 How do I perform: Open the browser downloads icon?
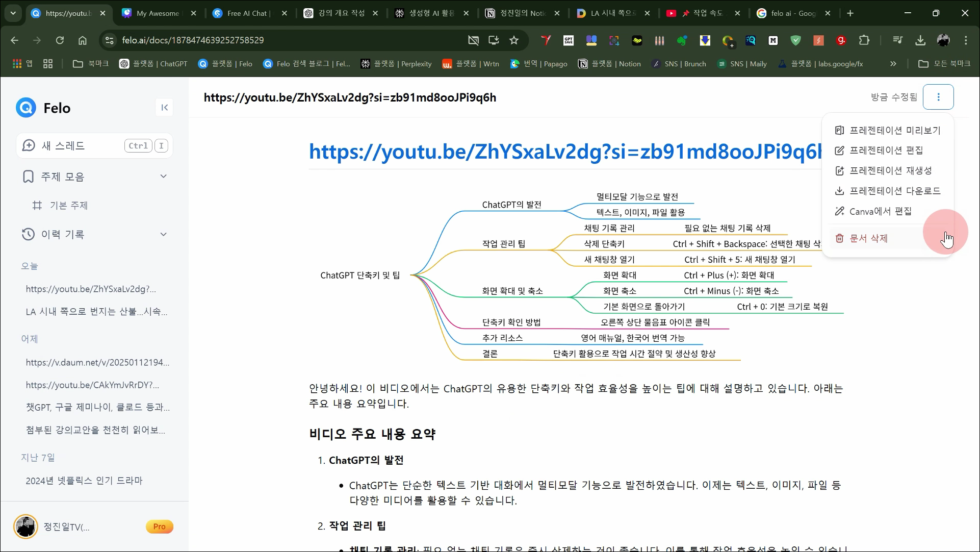pyautogui.click(x=920, y=40)
